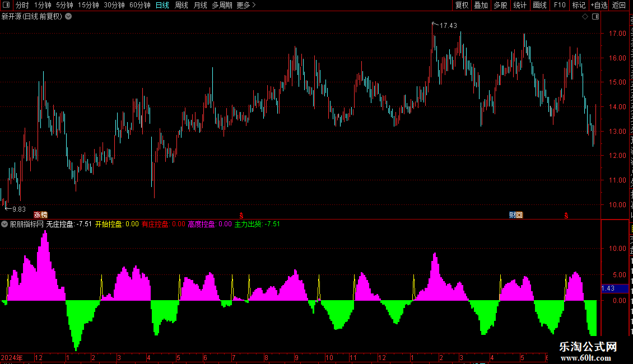Image resolution: width=633 pixels, height=364 pixels.
Task: Click the 回 marker beside 财
Action: (519, 215)
